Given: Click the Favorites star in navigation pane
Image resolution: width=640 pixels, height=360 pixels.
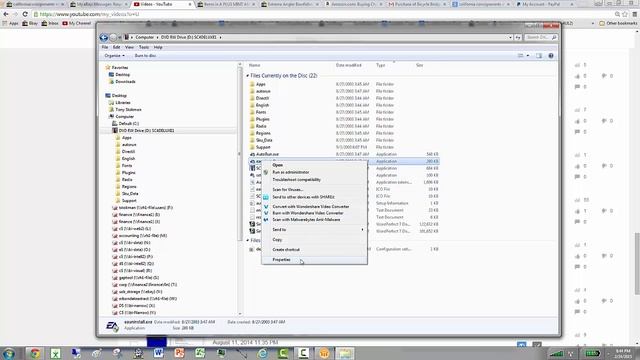Looking at the screenshot, I should pos(108,67).
